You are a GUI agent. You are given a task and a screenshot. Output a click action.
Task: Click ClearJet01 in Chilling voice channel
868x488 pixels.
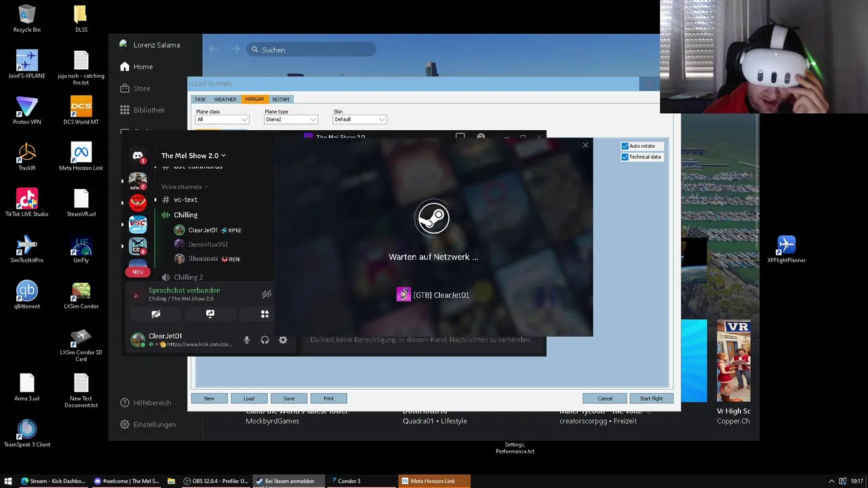[x=202, y=230]
